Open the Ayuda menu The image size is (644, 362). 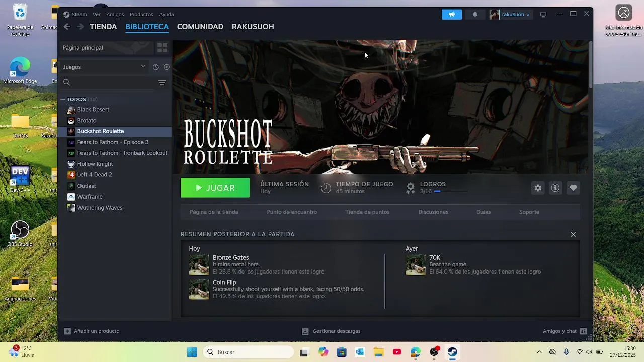point(167,14)
